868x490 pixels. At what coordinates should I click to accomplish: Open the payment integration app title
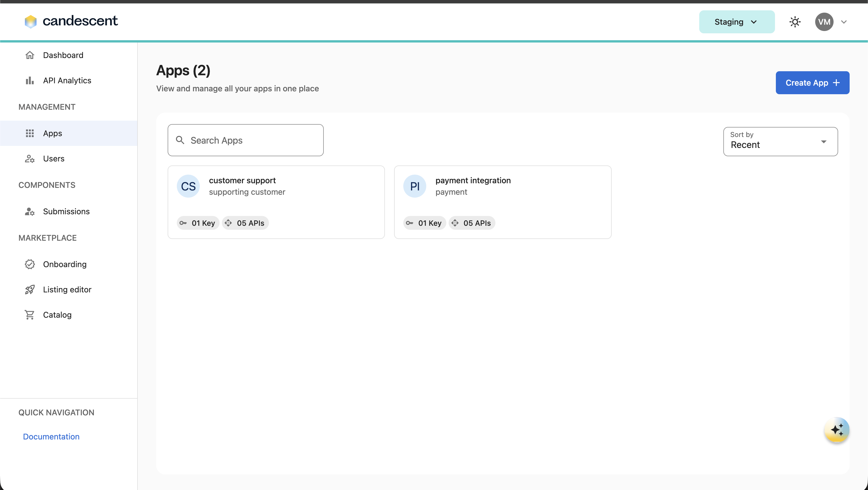[473, 180]
